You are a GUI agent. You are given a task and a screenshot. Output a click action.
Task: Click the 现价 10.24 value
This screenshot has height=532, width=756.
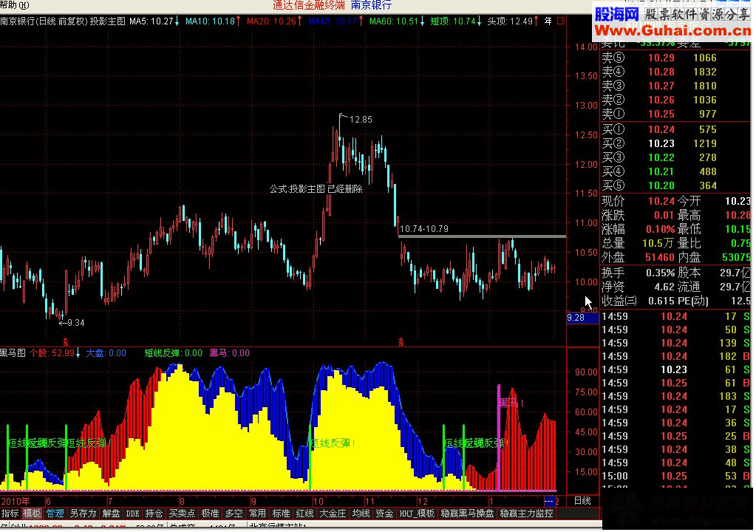click(661, 202)
